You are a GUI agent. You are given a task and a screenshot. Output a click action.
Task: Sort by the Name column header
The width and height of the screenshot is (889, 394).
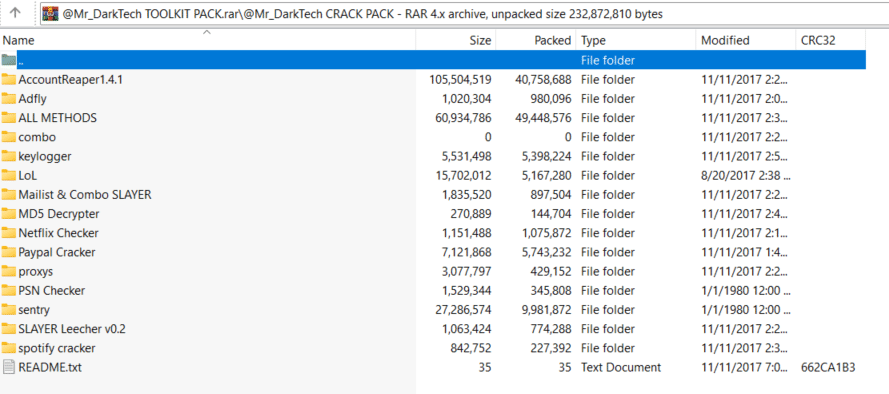point(208,40)
